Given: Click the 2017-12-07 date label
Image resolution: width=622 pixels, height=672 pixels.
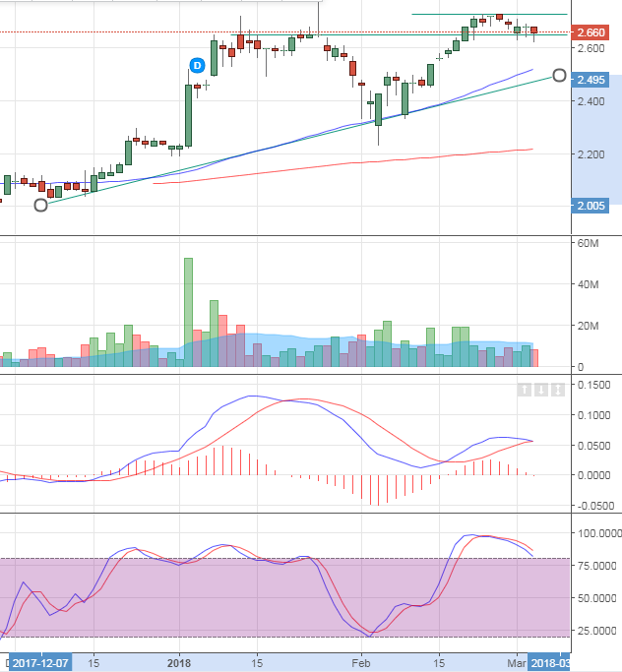Looking at the screenshot, I should click(40, 663).
